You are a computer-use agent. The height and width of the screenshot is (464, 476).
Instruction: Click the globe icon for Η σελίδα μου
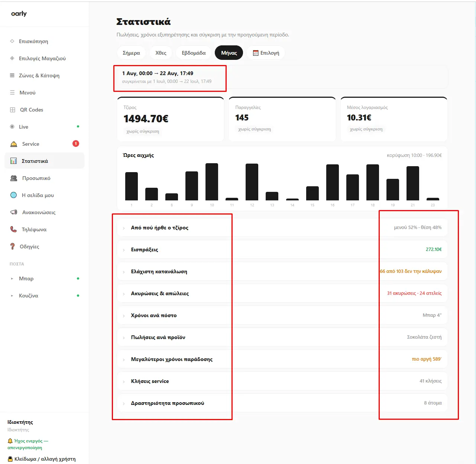point(14,195)
